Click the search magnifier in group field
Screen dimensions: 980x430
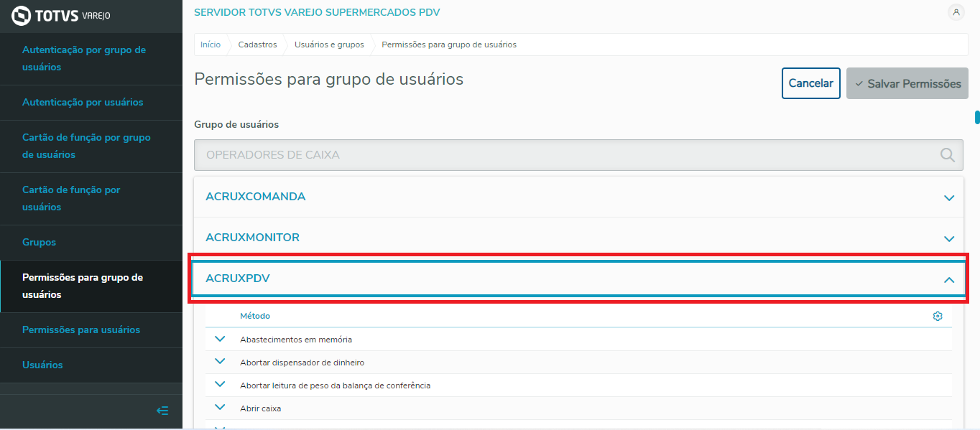tap(948, 154)
